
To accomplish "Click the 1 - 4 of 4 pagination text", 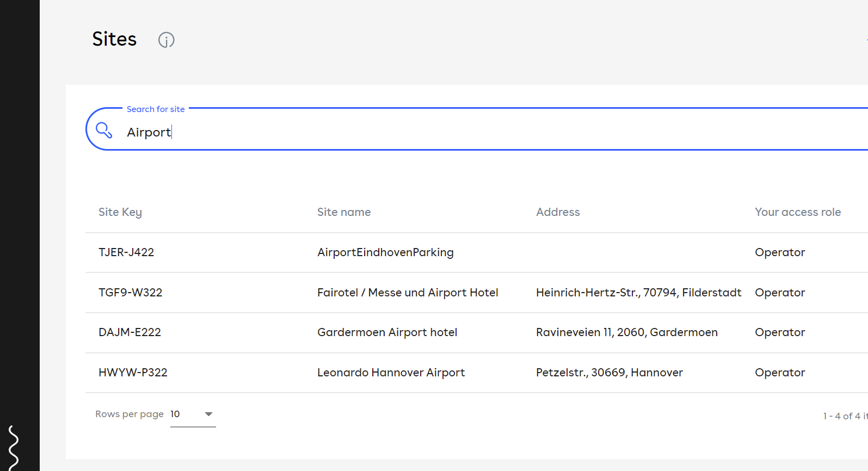I will [x=845, y=416].
